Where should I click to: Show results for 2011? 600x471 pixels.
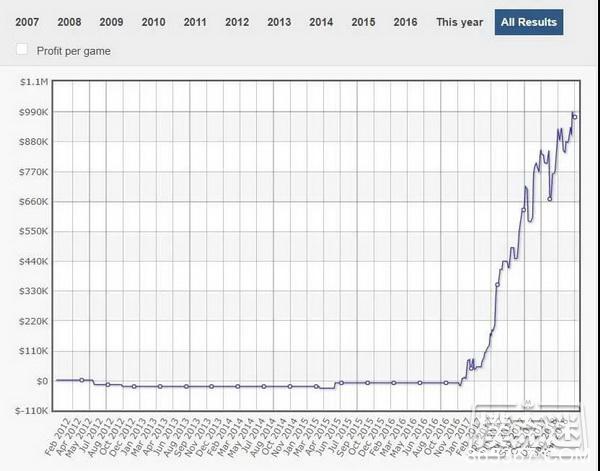195,22
